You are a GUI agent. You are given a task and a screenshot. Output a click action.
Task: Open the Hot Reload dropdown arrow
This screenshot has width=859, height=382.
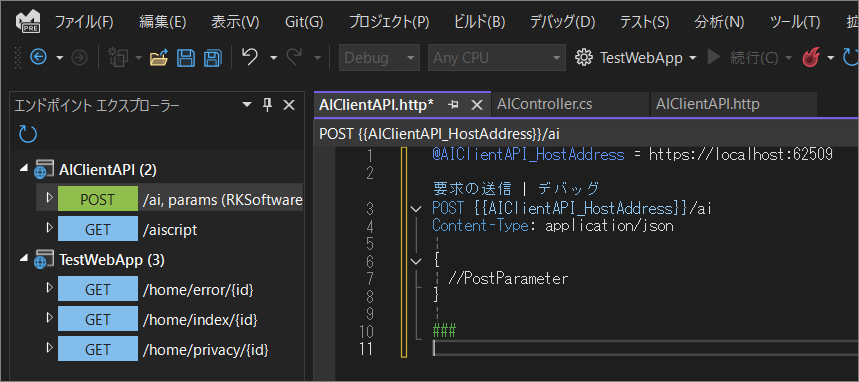[831, 58]
